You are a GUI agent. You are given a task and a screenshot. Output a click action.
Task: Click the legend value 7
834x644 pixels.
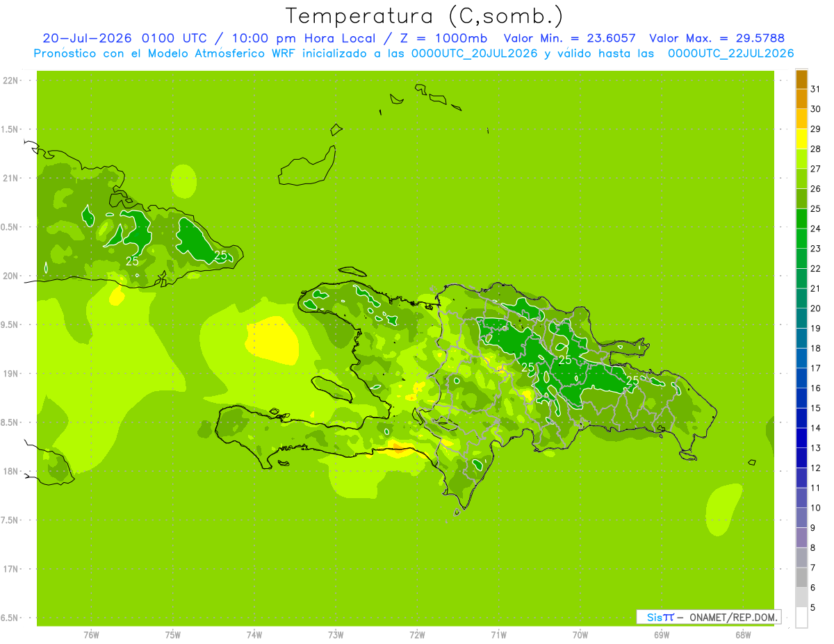pos(813,568)
